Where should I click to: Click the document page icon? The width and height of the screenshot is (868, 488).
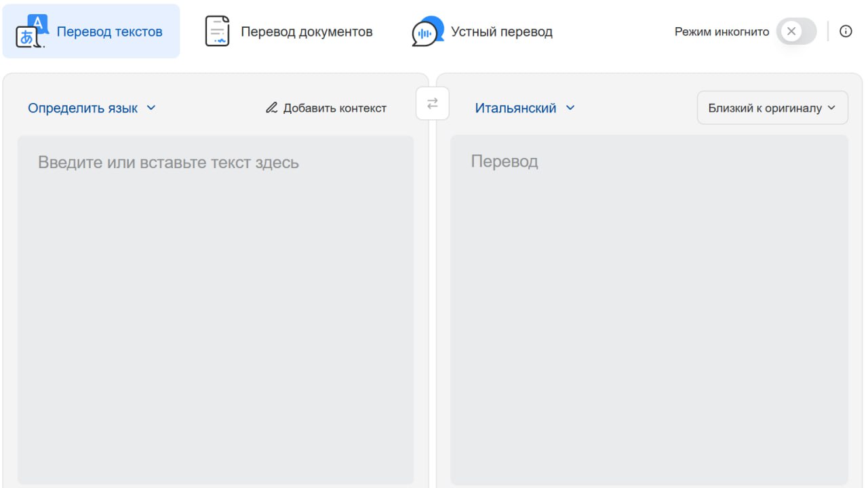(217, 31)
